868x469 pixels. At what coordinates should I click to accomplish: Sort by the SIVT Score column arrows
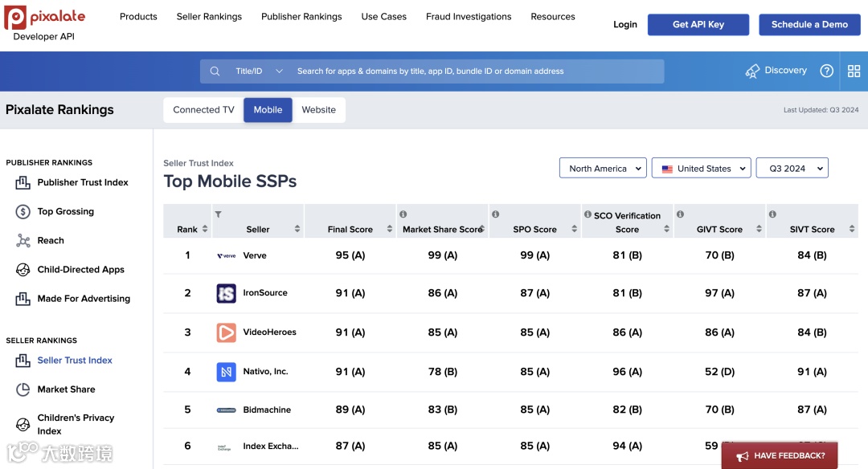(852, 229)
